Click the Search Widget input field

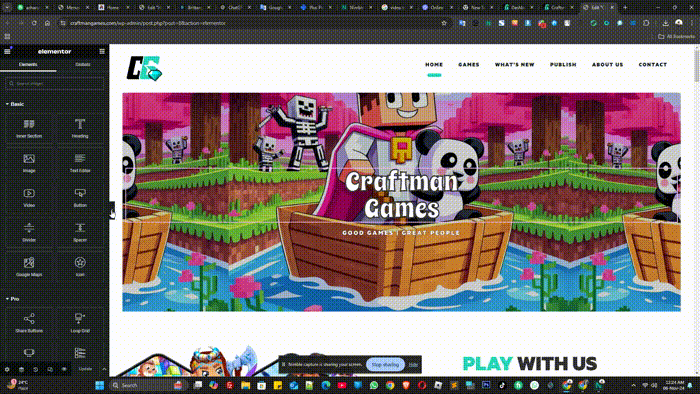pyautogui.click(x=54, y=83)
